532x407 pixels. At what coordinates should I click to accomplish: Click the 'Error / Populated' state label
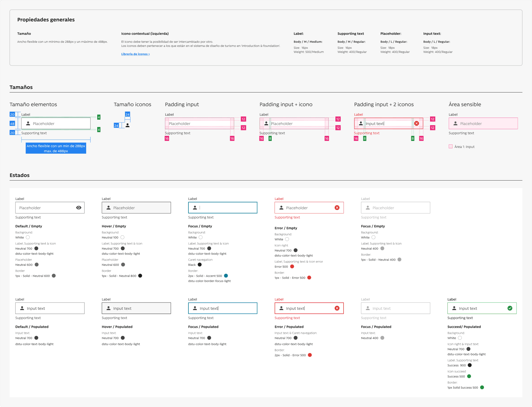289,327
